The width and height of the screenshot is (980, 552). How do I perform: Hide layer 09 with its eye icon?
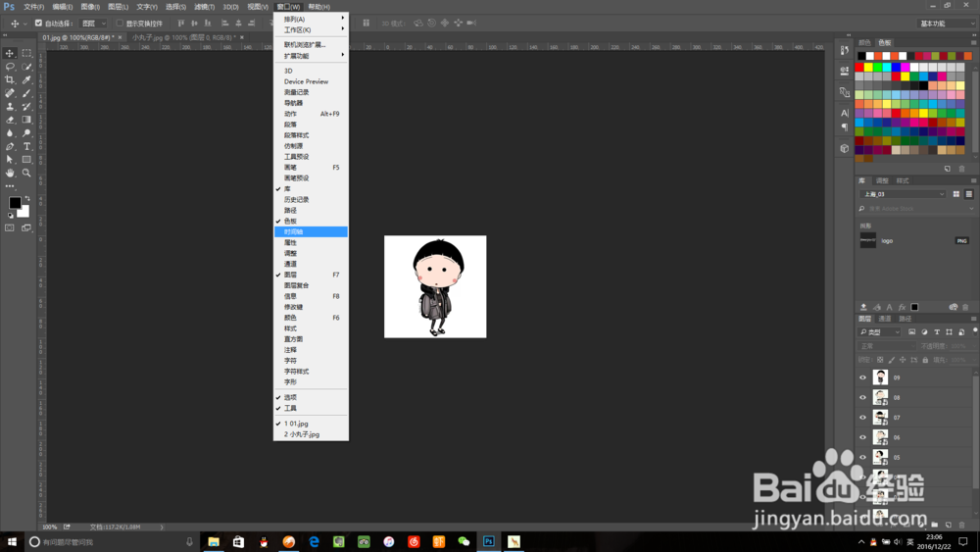863,377
